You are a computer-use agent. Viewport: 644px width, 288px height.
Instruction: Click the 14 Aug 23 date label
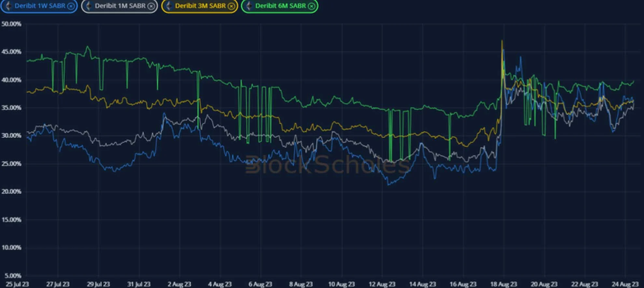point(422,284)
